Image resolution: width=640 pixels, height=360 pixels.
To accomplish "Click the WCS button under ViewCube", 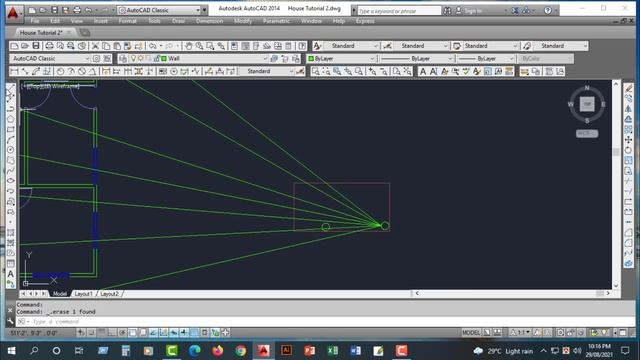I will click(587, 133).
